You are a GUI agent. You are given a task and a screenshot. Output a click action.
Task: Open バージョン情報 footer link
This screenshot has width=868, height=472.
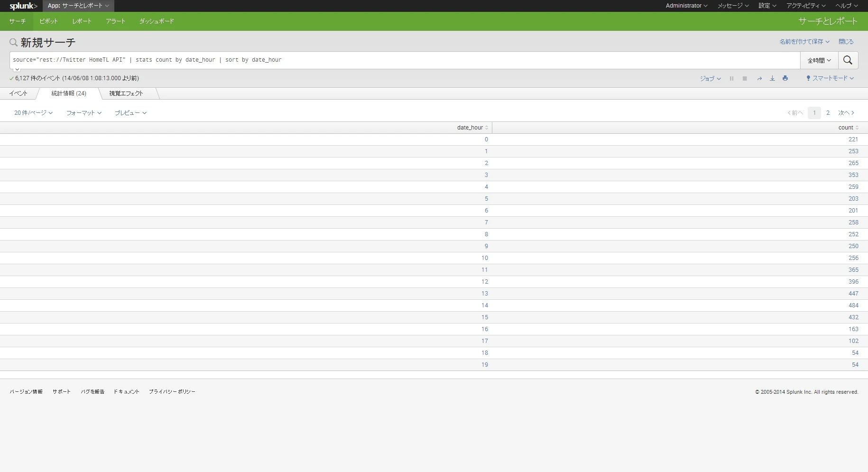click(26, 392)
